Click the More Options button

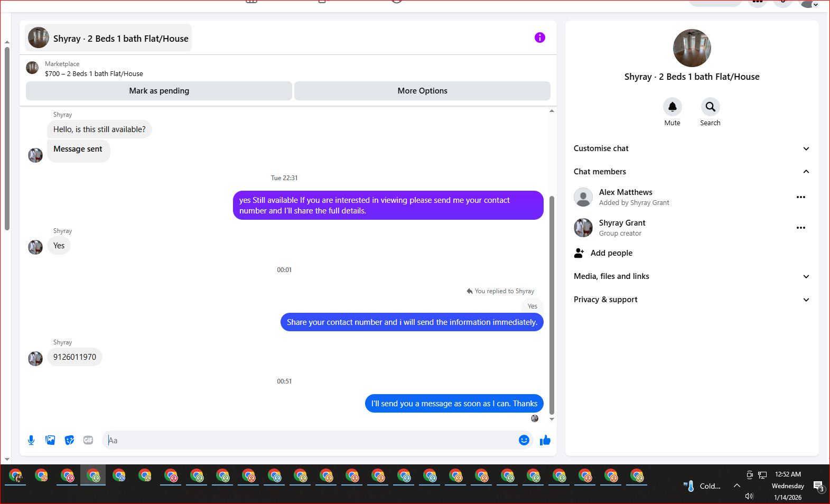pos(422,91)
